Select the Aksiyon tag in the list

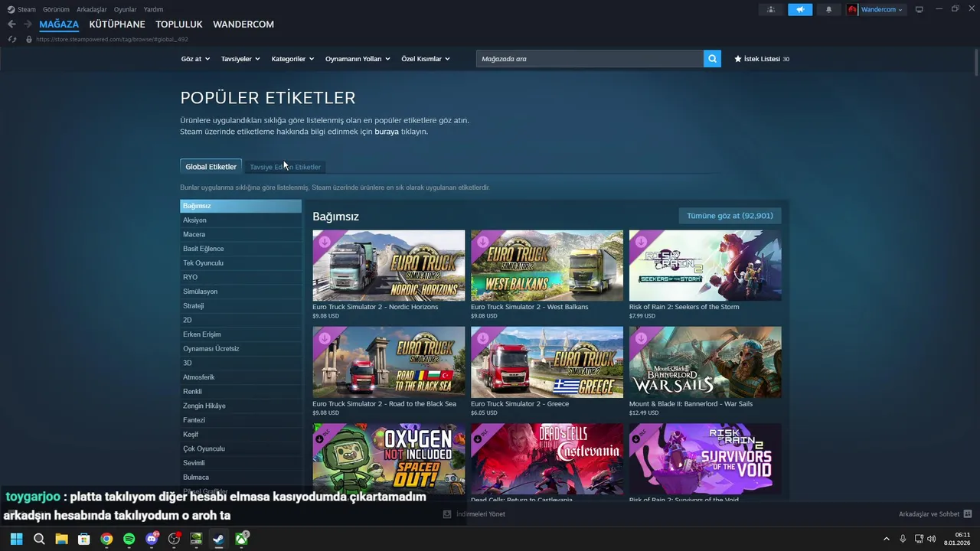[x=240, y=220]
